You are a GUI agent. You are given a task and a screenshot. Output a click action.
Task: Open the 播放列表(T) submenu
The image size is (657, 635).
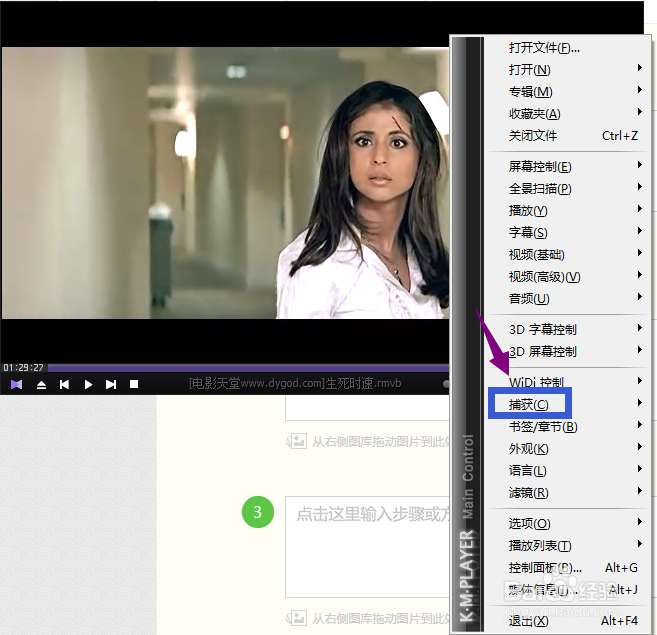click(x=566, y=546)
